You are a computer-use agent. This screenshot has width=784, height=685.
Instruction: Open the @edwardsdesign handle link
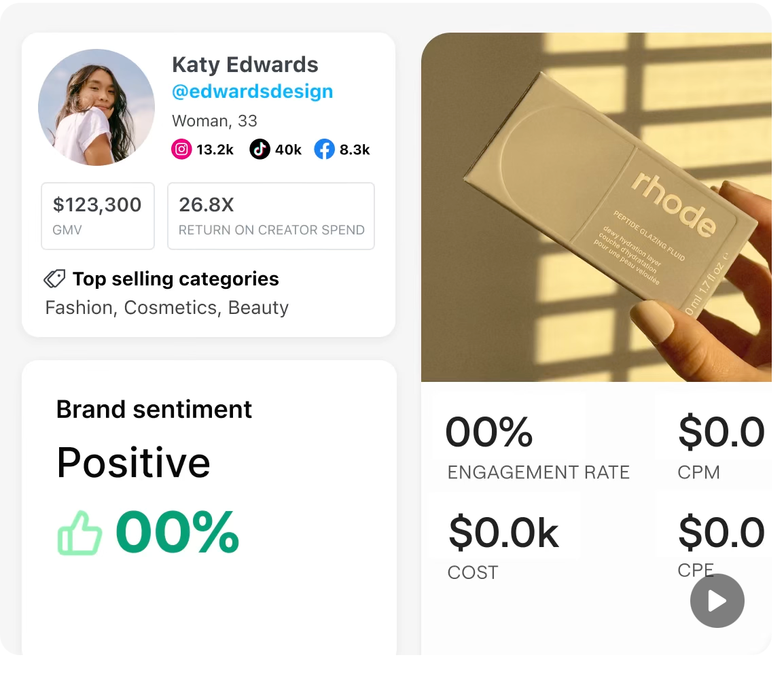pyautogui.click(x=252, y=91)
